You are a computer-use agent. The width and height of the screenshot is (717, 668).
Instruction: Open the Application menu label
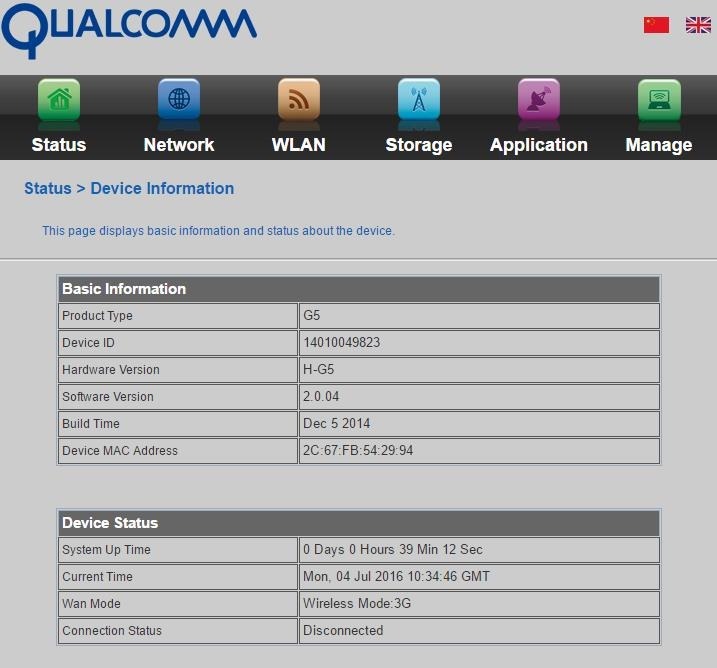[x=539, y=145]
